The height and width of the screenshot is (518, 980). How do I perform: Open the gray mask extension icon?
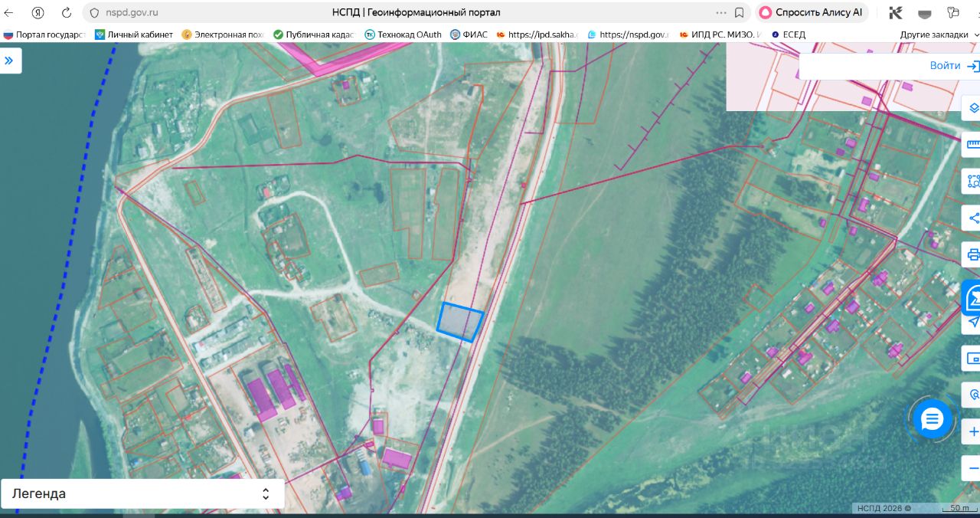pyautogui.click(x=925, y=13)
